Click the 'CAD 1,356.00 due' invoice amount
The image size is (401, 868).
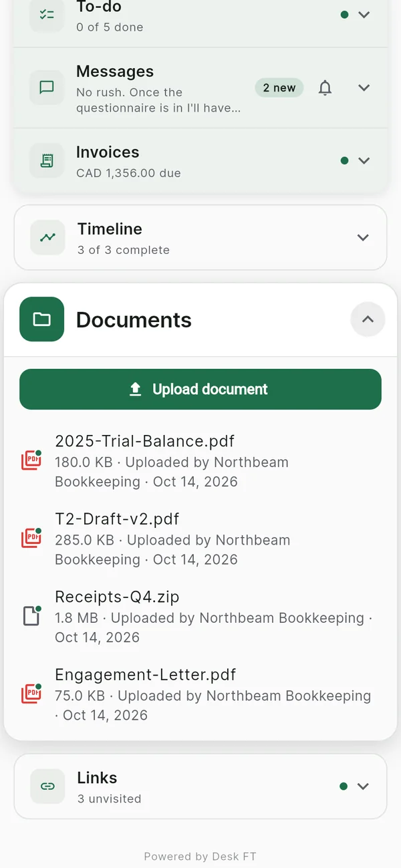[128, 173]
